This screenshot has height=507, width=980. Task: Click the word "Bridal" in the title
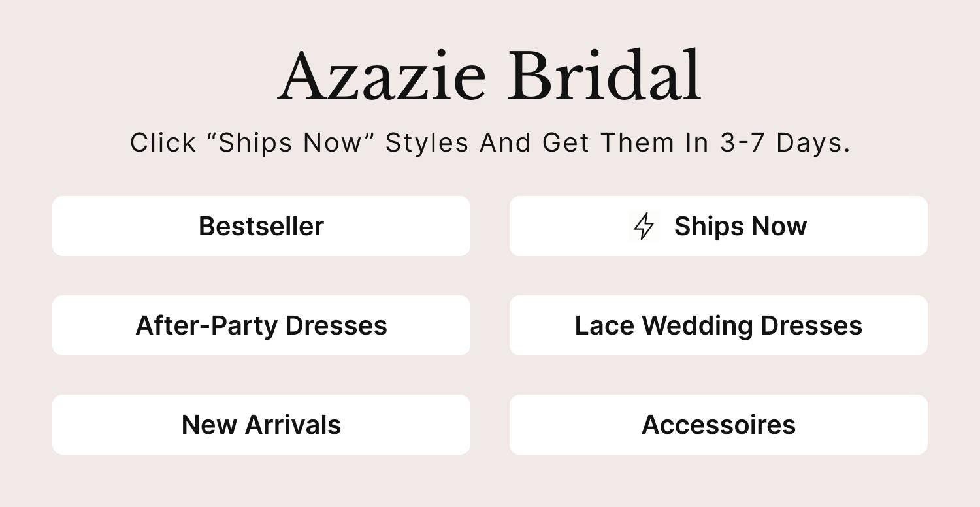tap(604, 77)
